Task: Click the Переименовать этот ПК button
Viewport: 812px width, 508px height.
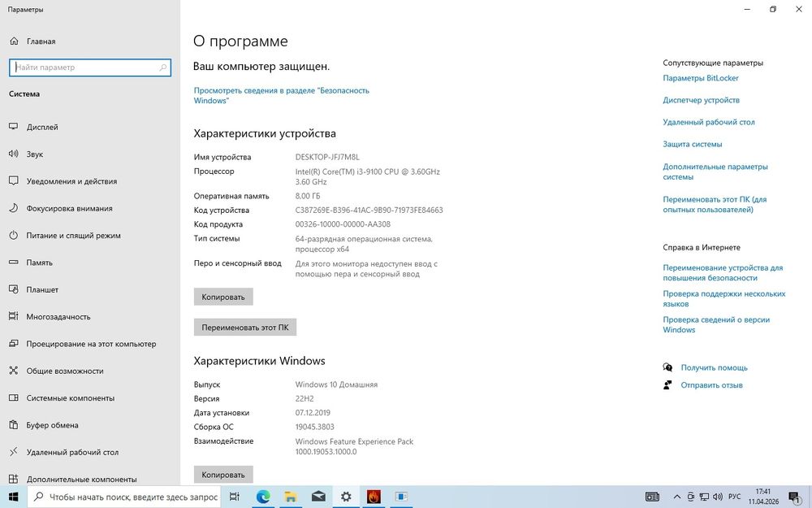Action: (245, 327)
